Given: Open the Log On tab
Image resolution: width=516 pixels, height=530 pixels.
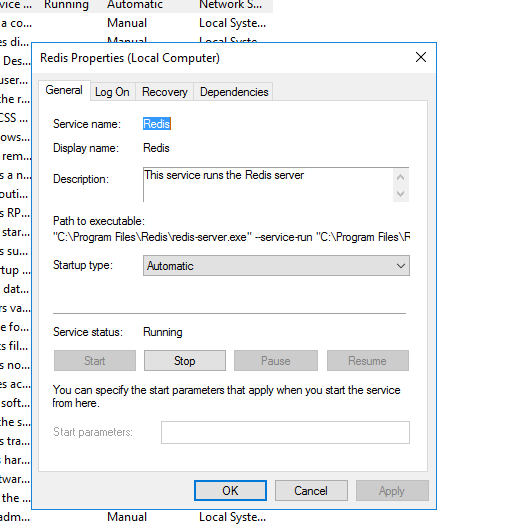Looking at the screenshot, I should click(x=112, y=92).
